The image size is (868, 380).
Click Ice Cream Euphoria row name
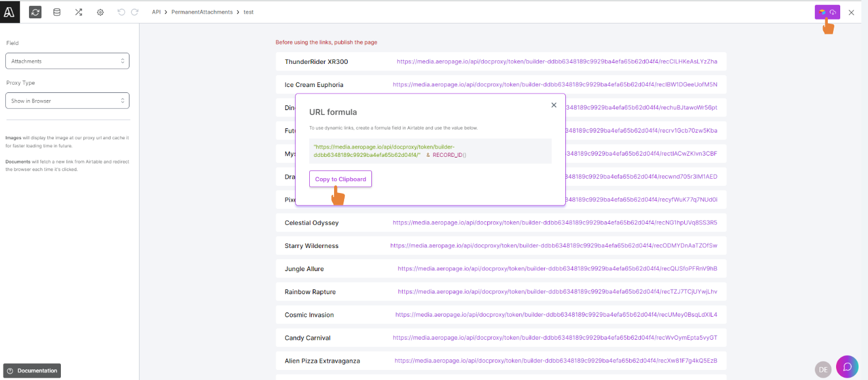(x=314, y=85)
